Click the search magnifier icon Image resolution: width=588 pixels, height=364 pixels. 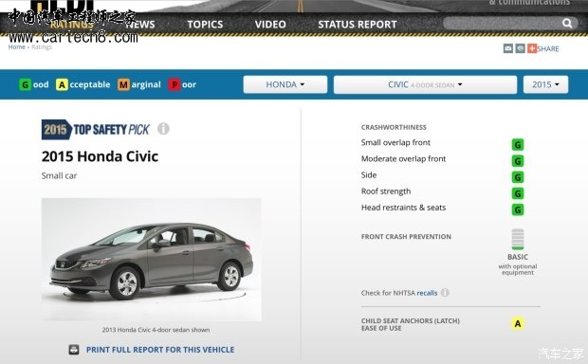[567, 24]
